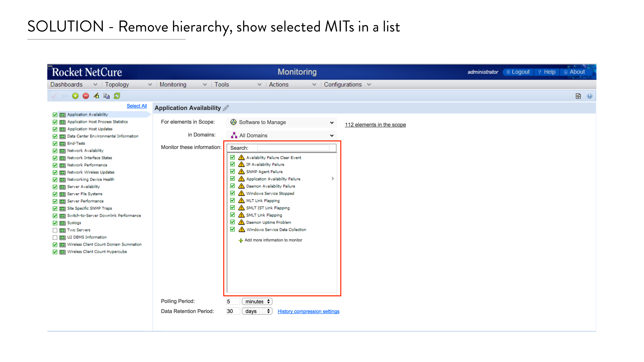Image resolution: width=644 pixels, height=362 pixels.
Task: Click the round help icon at toolbar right
Action: coord(589,96)
